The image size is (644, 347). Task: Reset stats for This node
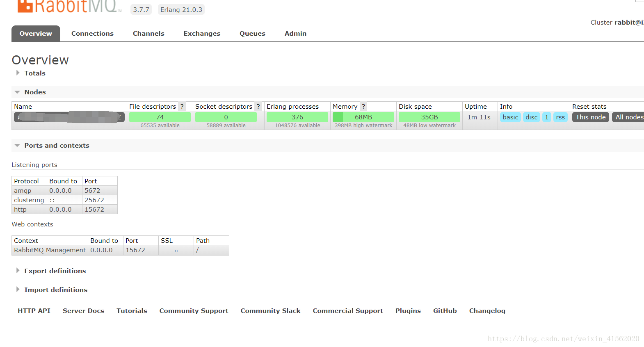point(590,117)
